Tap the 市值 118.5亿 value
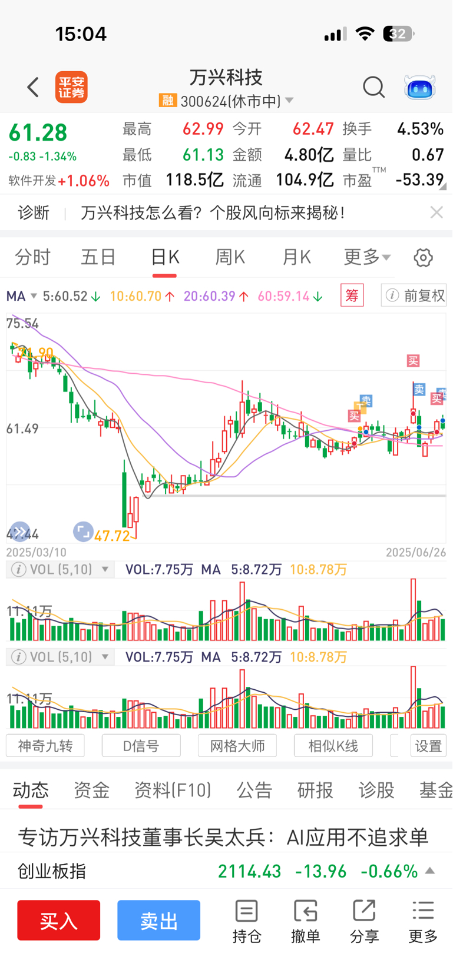Screen dimensions: 453x980 [x=194, y=180]
